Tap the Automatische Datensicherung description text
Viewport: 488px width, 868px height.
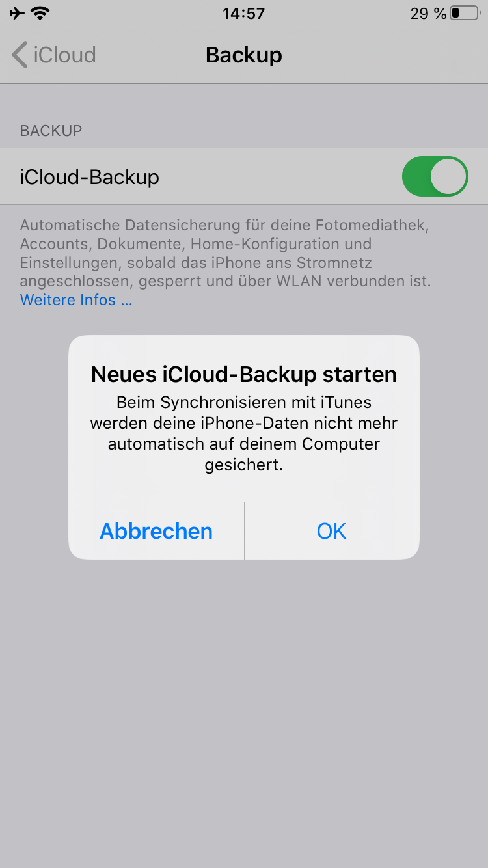[x=226, y=254]
